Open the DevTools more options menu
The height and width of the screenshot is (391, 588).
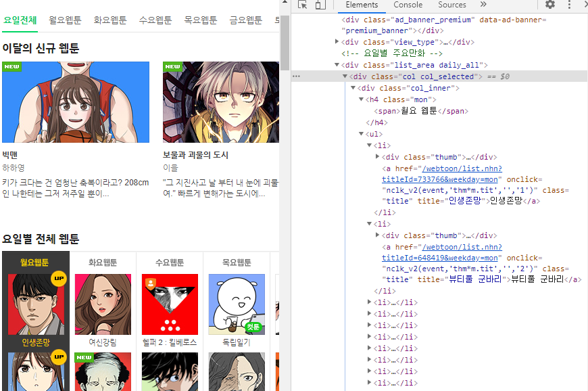569,5
